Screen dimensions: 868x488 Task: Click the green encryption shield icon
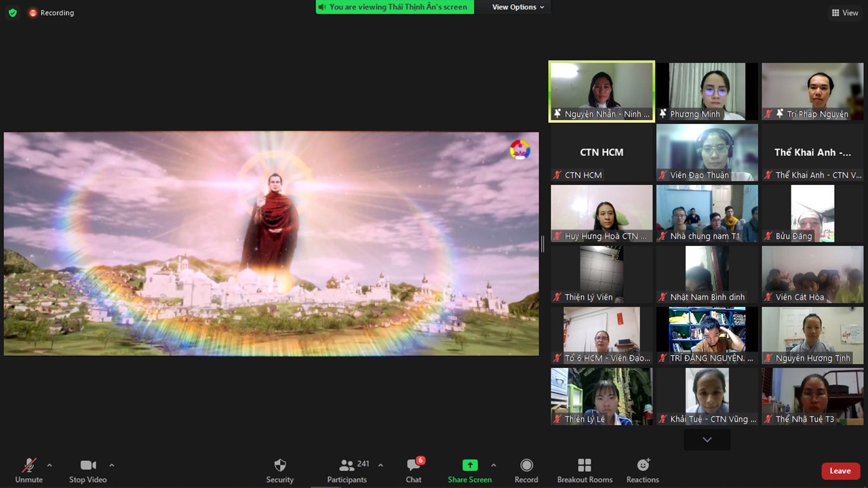point(12,13)
